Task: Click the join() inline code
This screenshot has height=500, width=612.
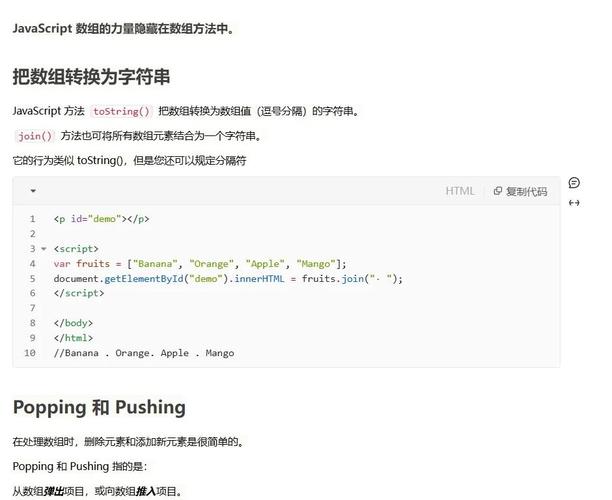Action: pos(35,136)
